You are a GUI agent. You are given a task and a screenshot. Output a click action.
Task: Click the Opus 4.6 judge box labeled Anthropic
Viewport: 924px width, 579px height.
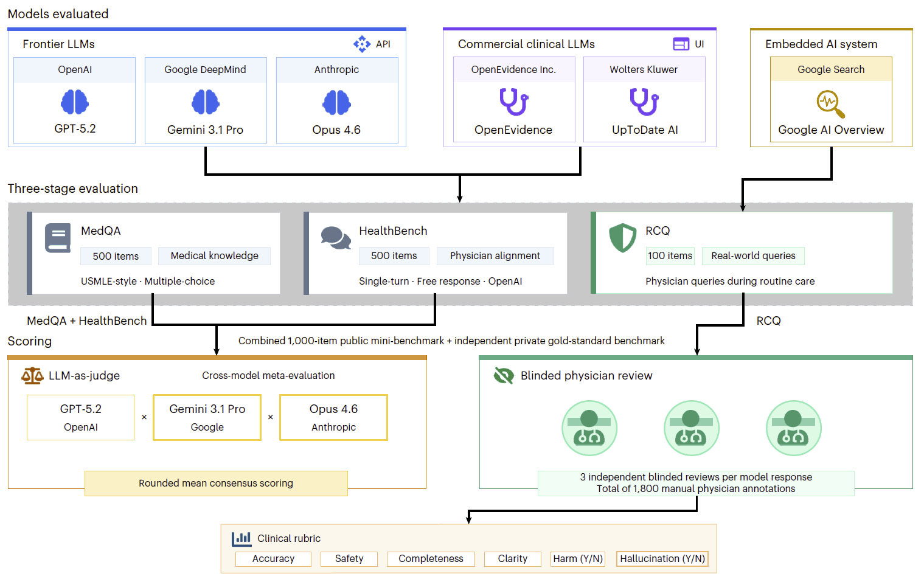[333, 418]
